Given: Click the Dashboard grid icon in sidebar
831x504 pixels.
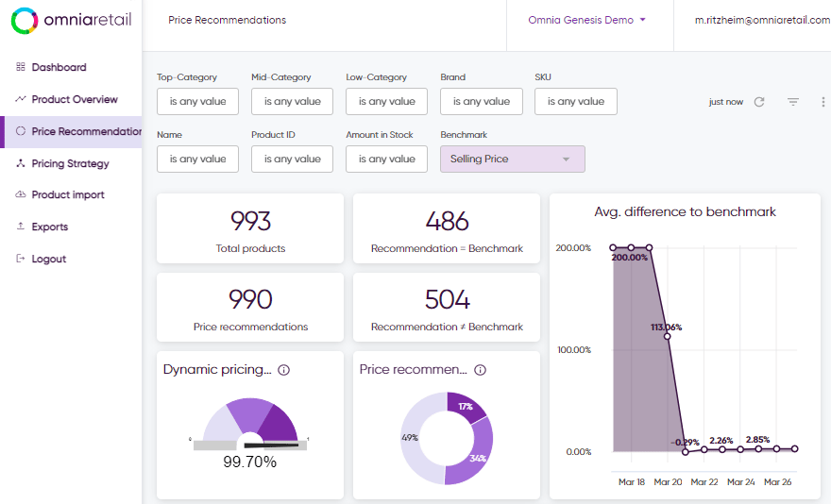Looking at the screenshot, I should click(21, 67).
